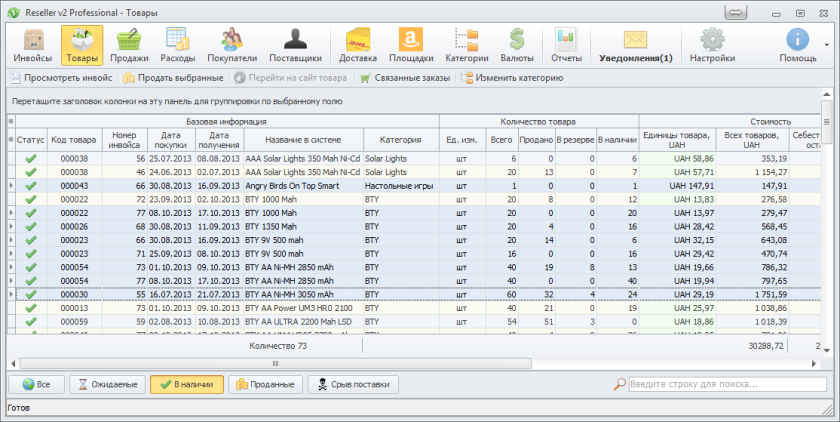Open Уведомления(1) notifications
This screenshot has width=840, height=422.
pyautogui.click(x=635, y=44)
